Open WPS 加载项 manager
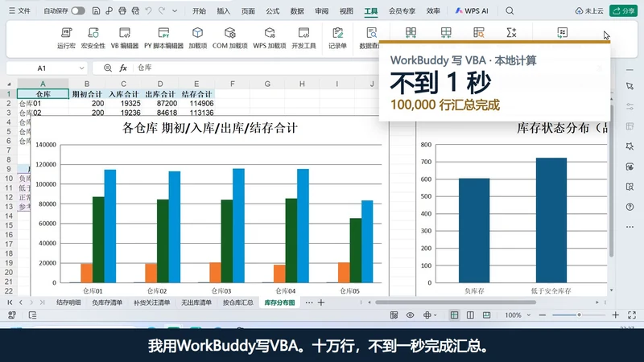The image size is (644, 362). pos(270,38)
